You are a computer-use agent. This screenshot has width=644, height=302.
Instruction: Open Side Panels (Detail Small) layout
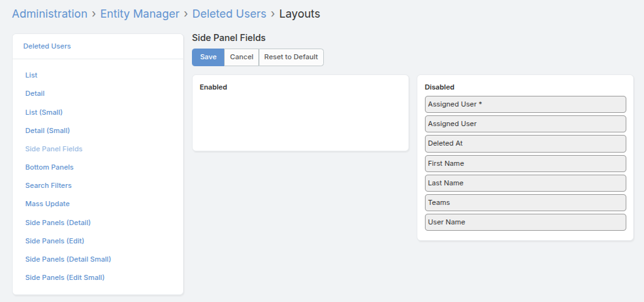click(68, 259)
